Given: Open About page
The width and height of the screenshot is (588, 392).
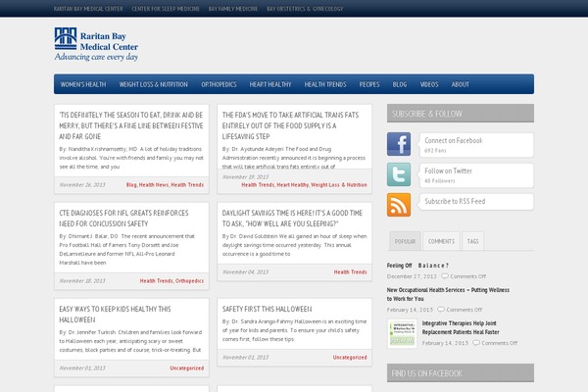Looking at the screenshot, I should coord(461,84).
